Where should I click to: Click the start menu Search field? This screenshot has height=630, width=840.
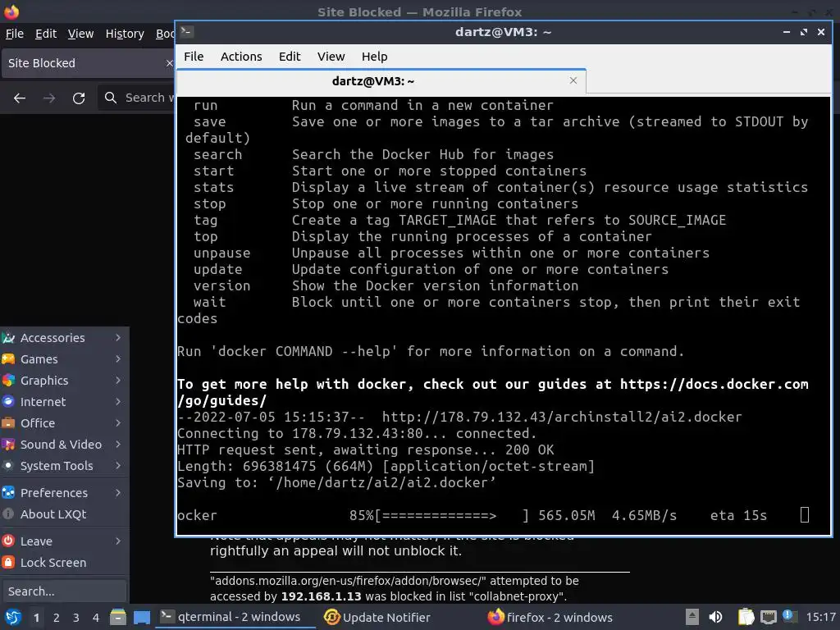point(64,591)
